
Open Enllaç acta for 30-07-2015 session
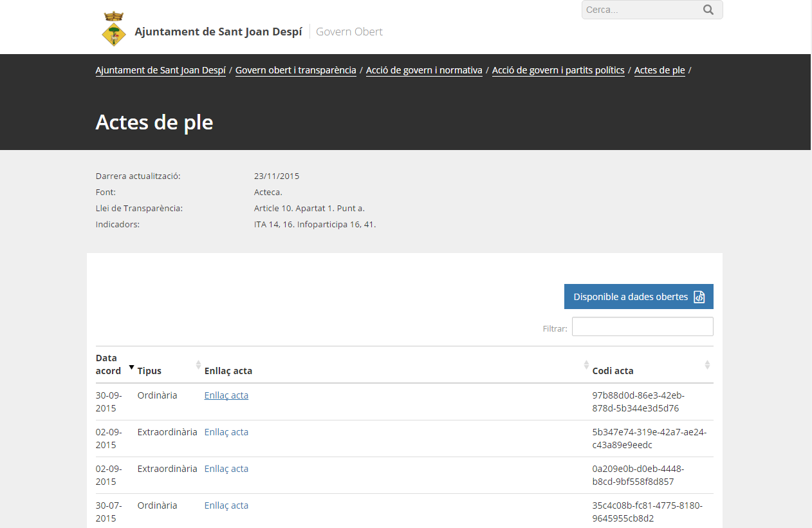226,505
